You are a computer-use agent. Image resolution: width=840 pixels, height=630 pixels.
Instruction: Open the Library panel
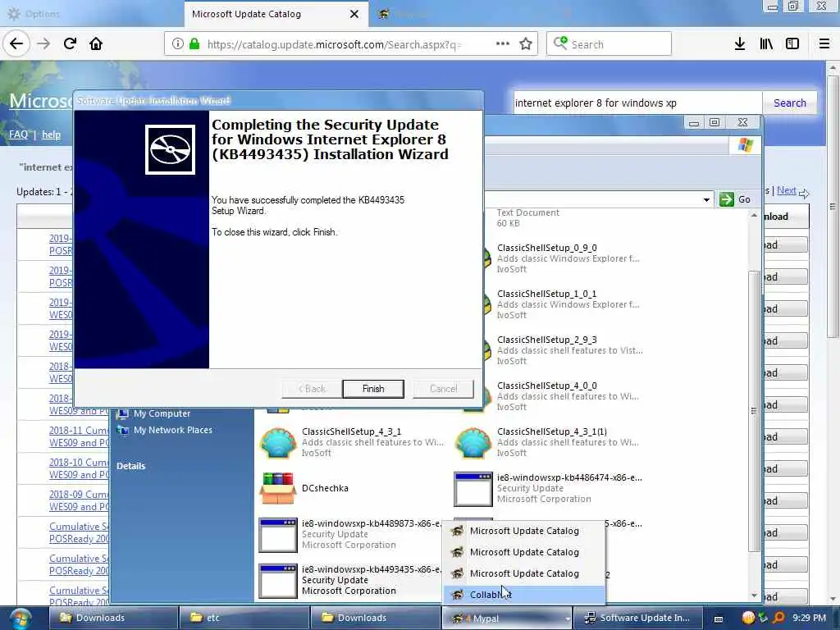pos(766,44)
